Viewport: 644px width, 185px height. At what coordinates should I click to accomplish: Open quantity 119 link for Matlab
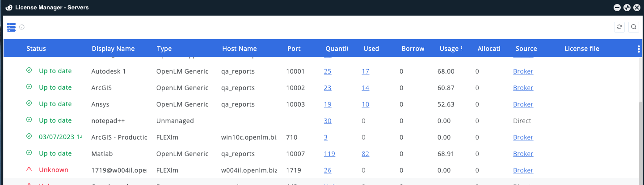pyautogui.click(x=329, y=154)
